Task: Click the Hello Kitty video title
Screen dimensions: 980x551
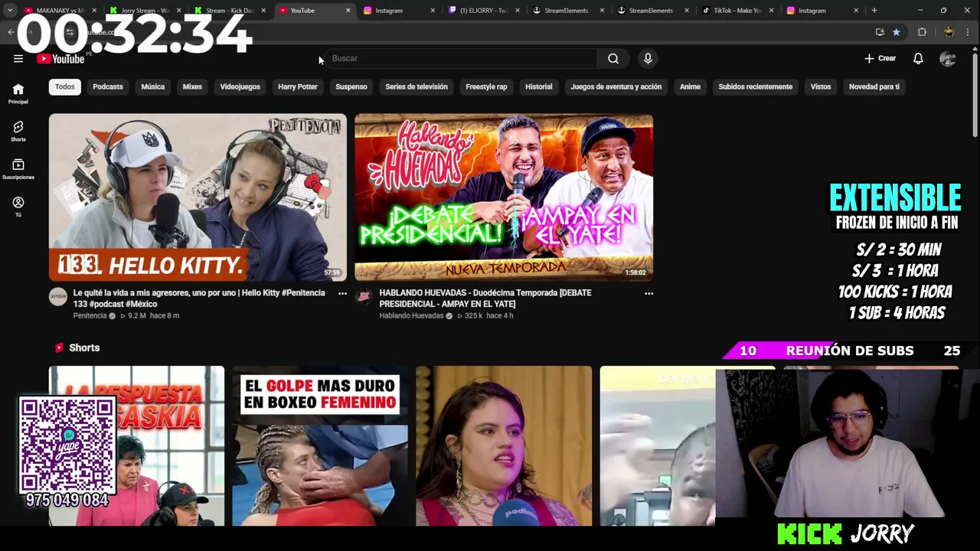Action: click(x=199, y=298)
